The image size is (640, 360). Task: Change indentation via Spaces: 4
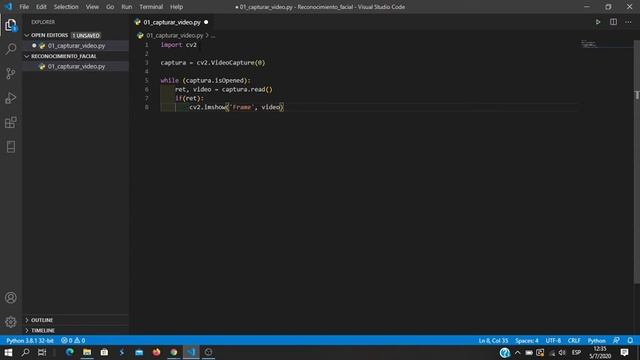[x=527, y=340]
